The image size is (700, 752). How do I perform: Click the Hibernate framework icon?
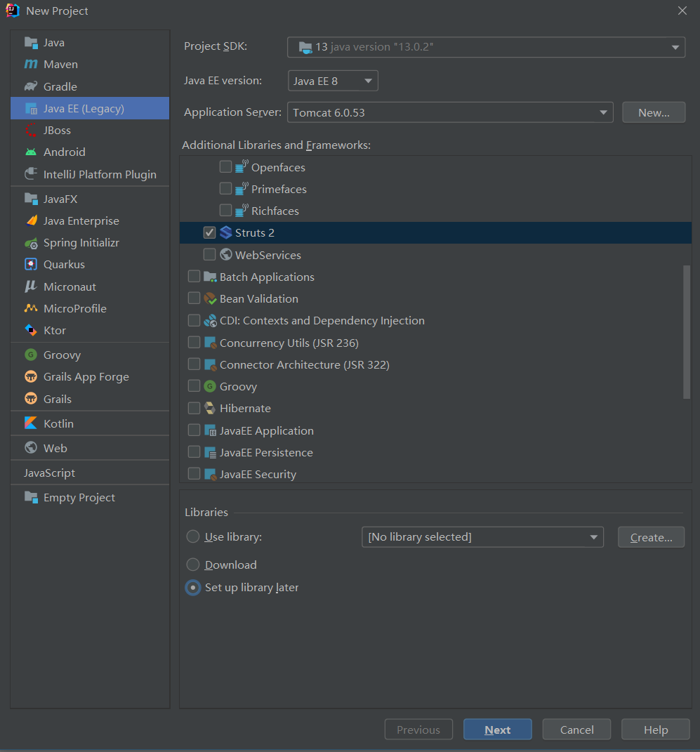tap(210, 408)
